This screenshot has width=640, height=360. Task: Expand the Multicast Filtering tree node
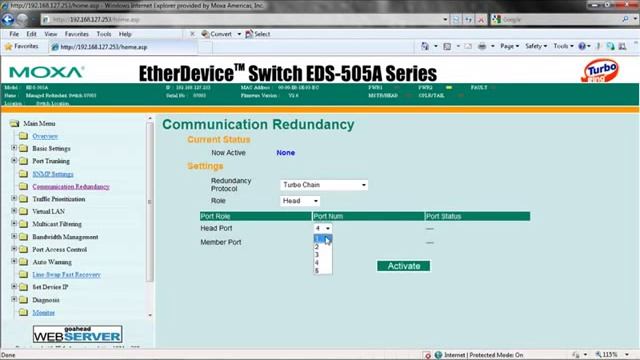pos(14,224)
